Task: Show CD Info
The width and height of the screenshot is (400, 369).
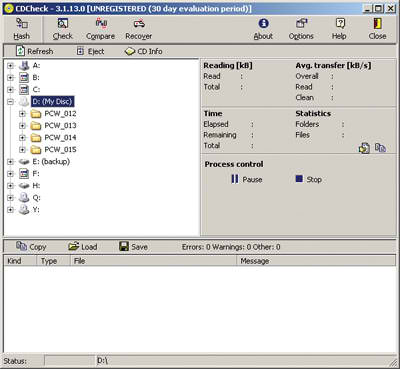Action: 143,51
